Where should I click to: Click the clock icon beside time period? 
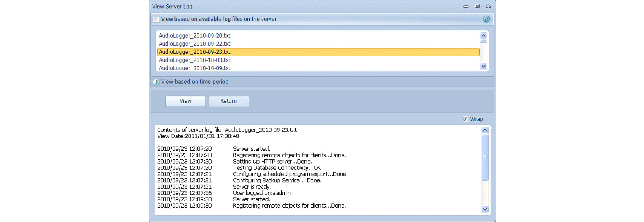156,82
